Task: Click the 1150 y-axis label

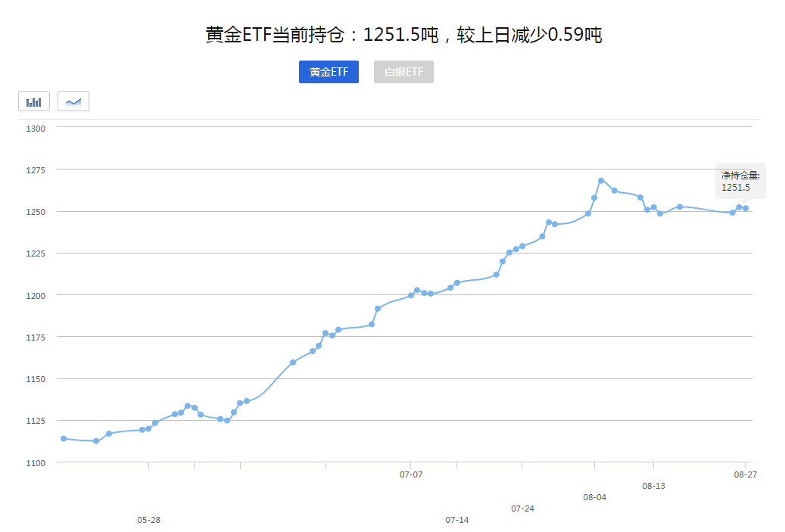Action: (x=36, y=379)
